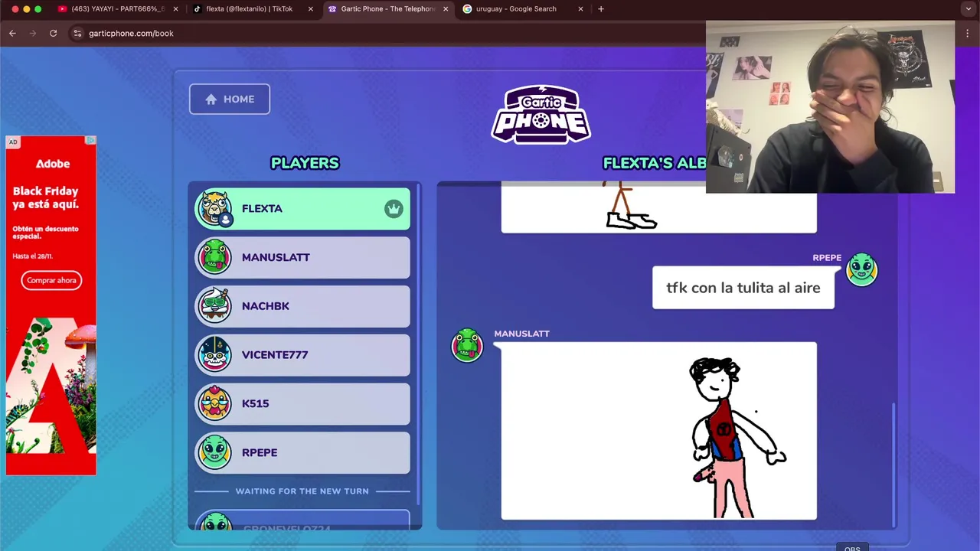
Task: Select player K515 in players list
Action: click(302, 403)
